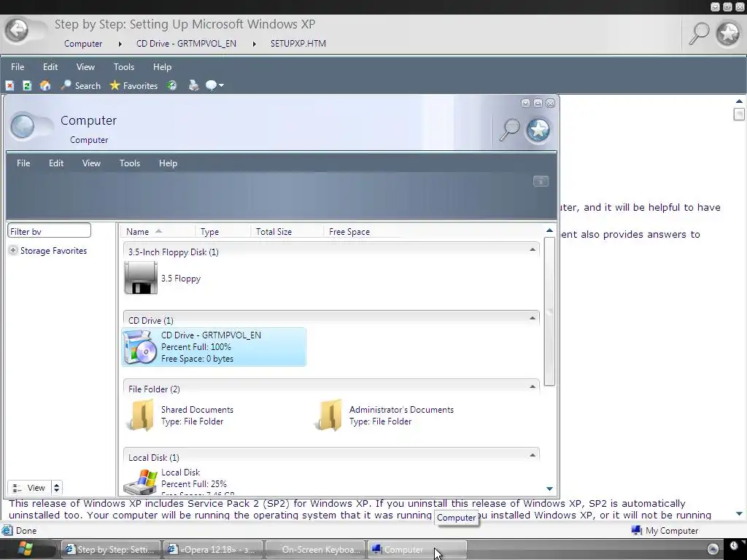
Task: Select the 3.5 Floppy drive icon
Action: [x=141, y=279]
